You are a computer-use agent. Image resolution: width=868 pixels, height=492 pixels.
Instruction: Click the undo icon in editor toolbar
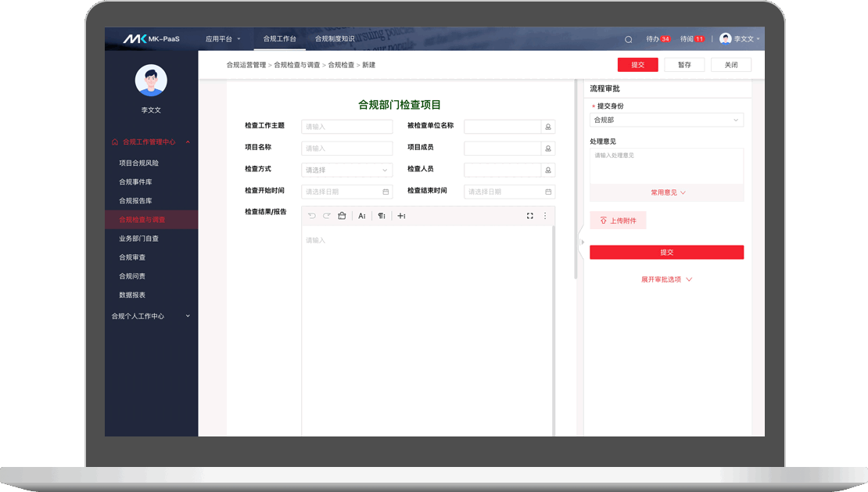(312, 216)
